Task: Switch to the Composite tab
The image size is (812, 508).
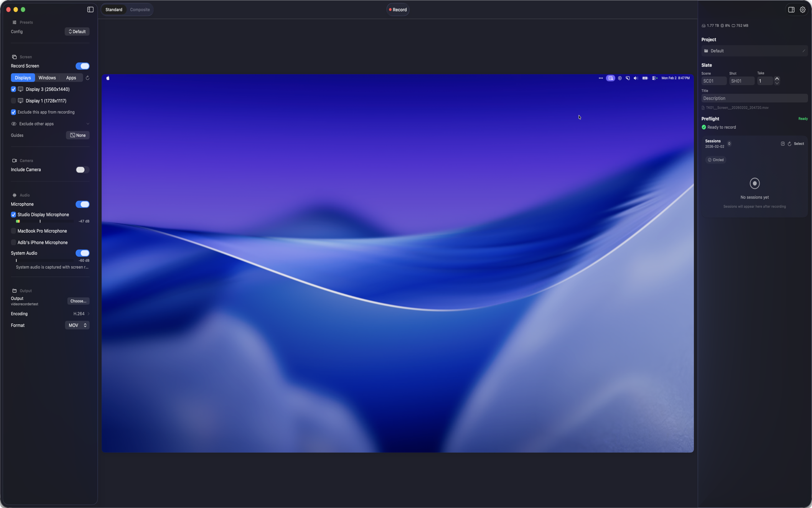Action: (x=140, y=10)
